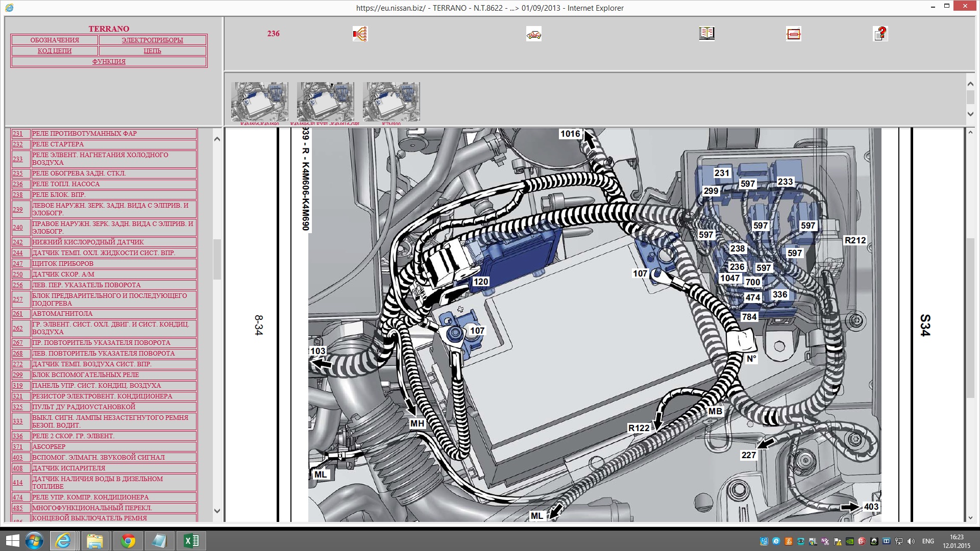Click the 784 label in the diagram
This screenshot has height=551, width=980.
749,317
